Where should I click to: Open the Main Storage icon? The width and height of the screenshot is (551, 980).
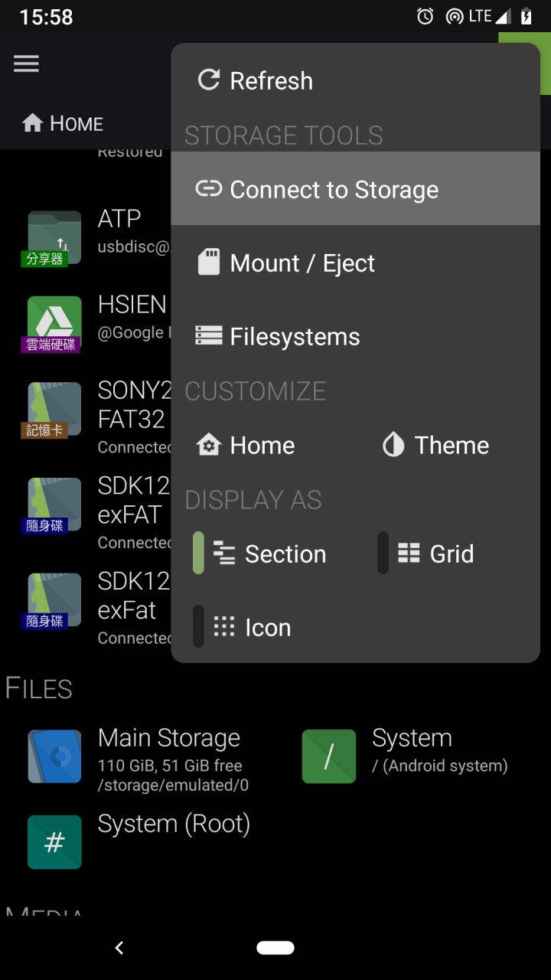point(54,756)
